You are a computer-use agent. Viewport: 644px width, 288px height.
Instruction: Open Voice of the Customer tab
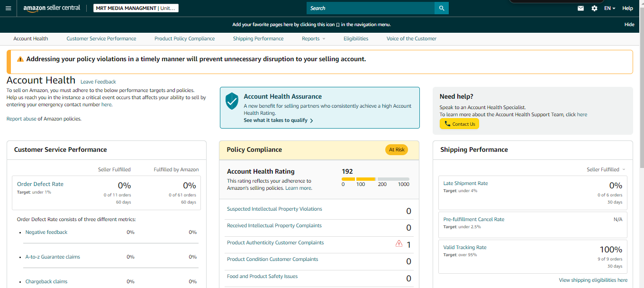click(x=411, y=38)
